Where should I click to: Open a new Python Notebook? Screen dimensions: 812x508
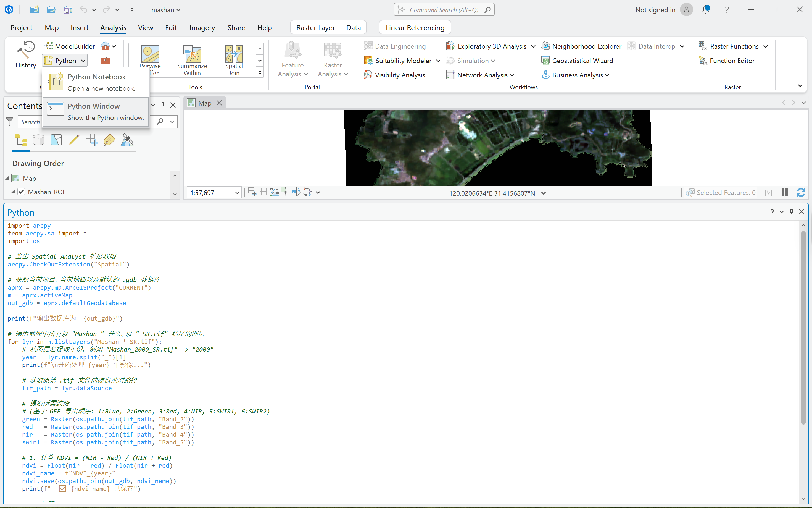click(x=96, y=82)
